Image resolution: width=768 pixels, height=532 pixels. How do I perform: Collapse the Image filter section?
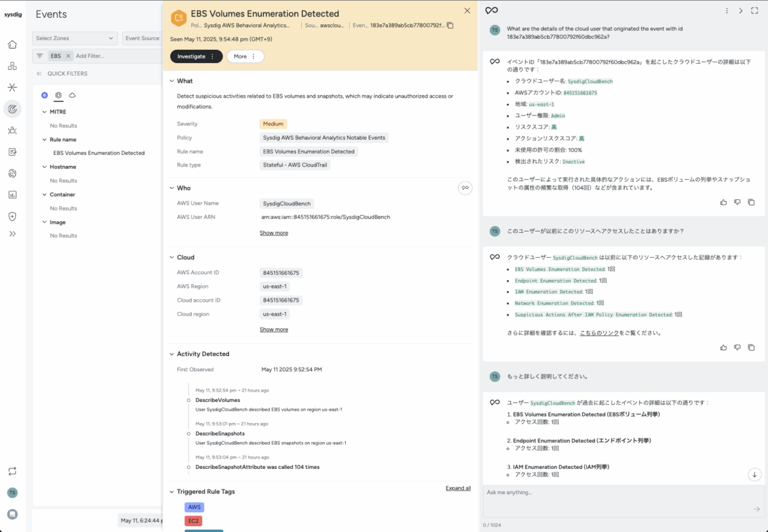[45, 222]
